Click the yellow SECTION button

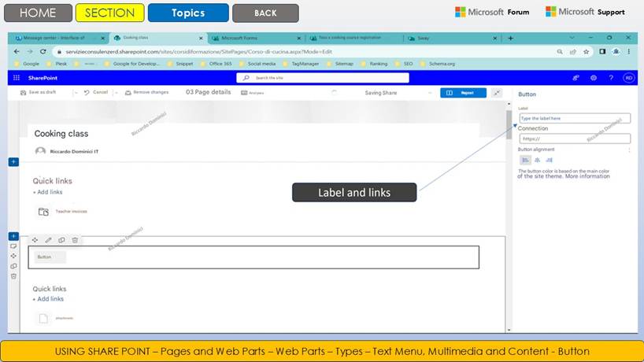(109, 13)
